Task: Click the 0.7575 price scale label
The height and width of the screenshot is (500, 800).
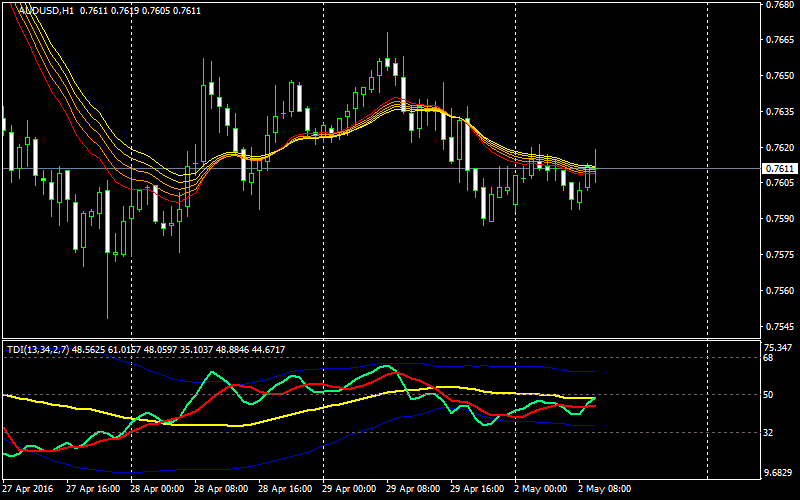Action: point(779,255)
